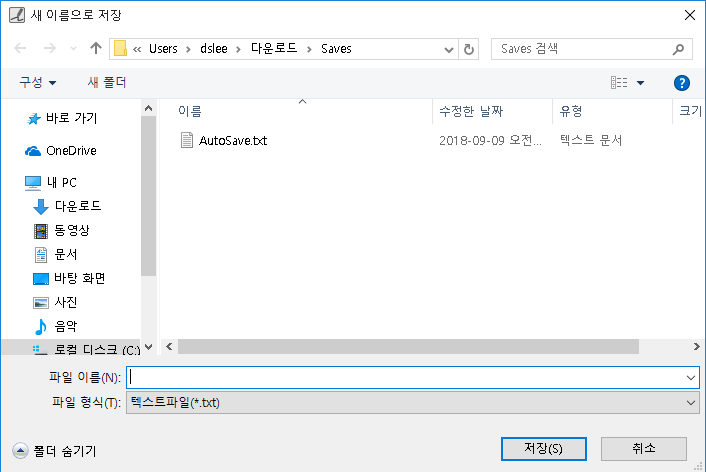Click the blue download arrow icon
The width and height of the screenshot is (706, 472).
pyautogui.click(x=41, y=207)
